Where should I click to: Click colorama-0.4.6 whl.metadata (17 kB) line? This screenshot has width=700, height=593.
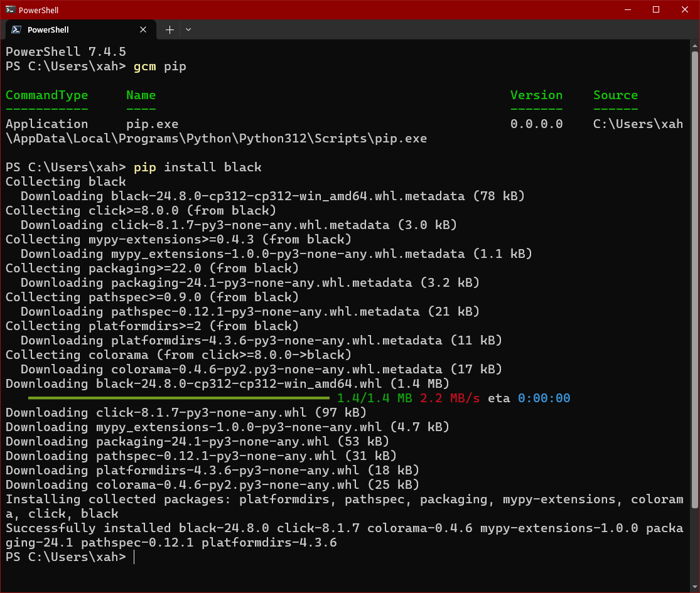pyautogui.click(x=261, y=370)
